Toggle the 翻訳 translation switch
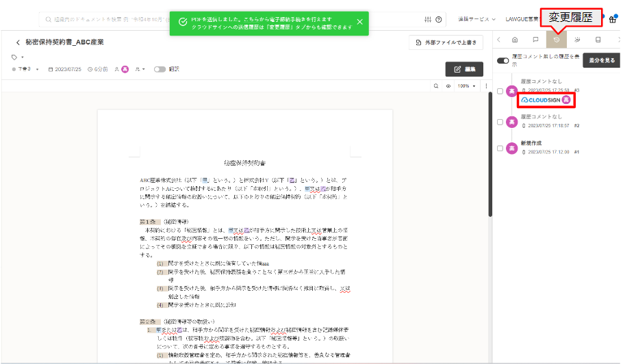This screenshot has width=623, height=364. [160, 69]
